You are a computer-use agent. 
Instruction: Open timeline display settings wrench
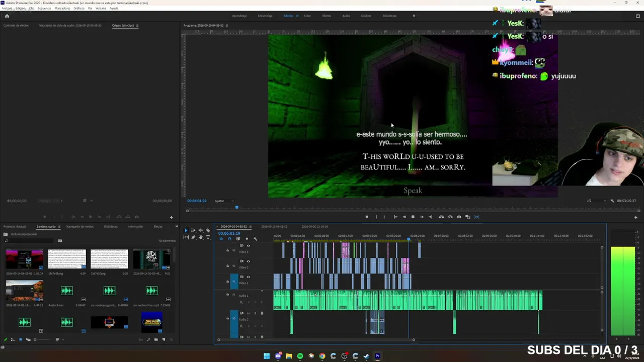(256, 239)
